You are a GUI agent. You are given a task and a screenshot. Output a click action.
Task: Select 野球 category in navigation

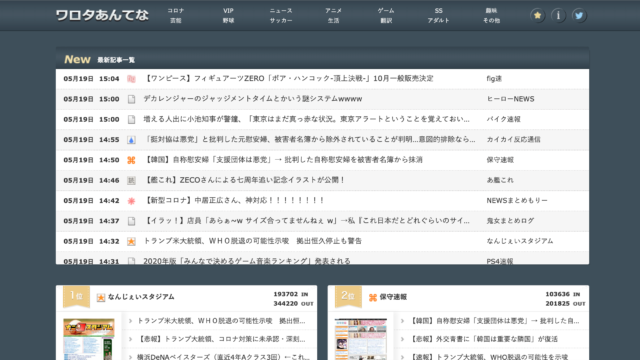tap(228, 20)
